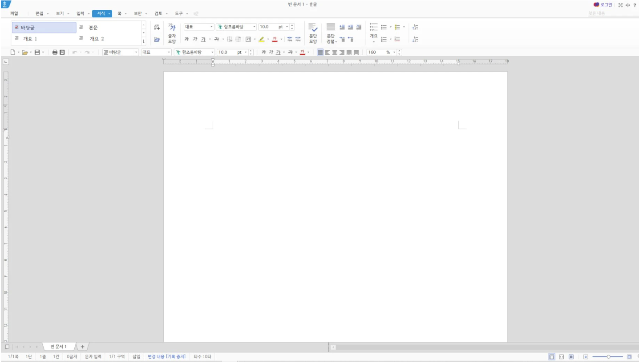The width and height of the screenshot is (639, 364).
Task: Open the 파일 menu
Action: pyautogui.click(x=14, y=13)
